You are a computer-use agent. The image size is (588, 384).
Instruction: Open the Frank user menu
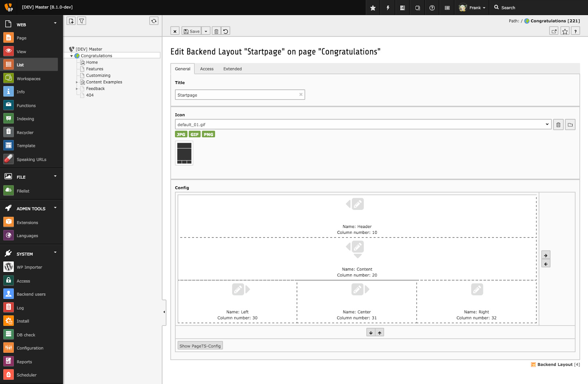coord(472,8)
